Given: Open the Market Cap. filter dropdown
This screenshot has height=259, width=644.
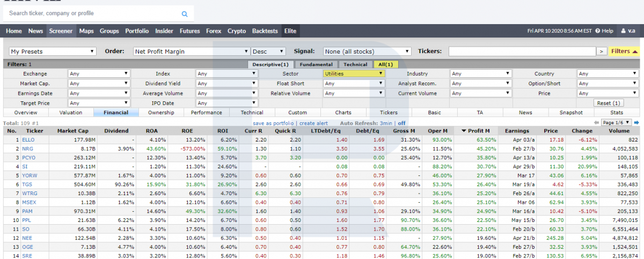Looking at the screenshot, I should [x=99, y=84].
